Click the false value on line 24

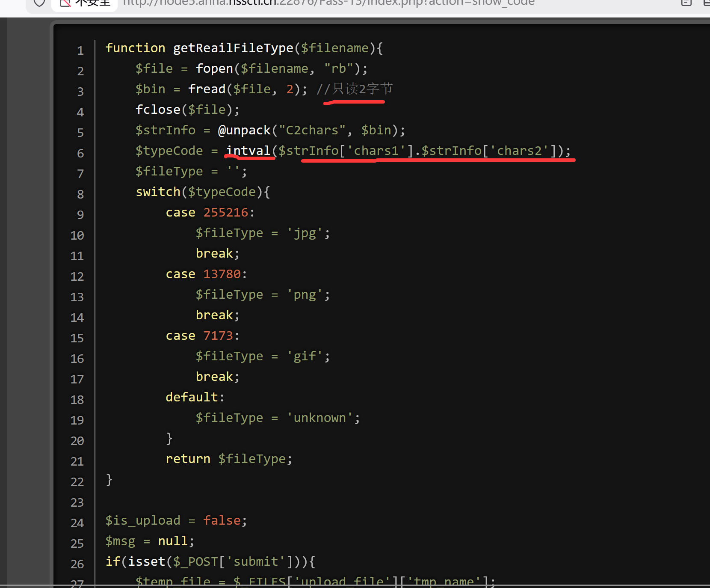click(x=222, y=520)
